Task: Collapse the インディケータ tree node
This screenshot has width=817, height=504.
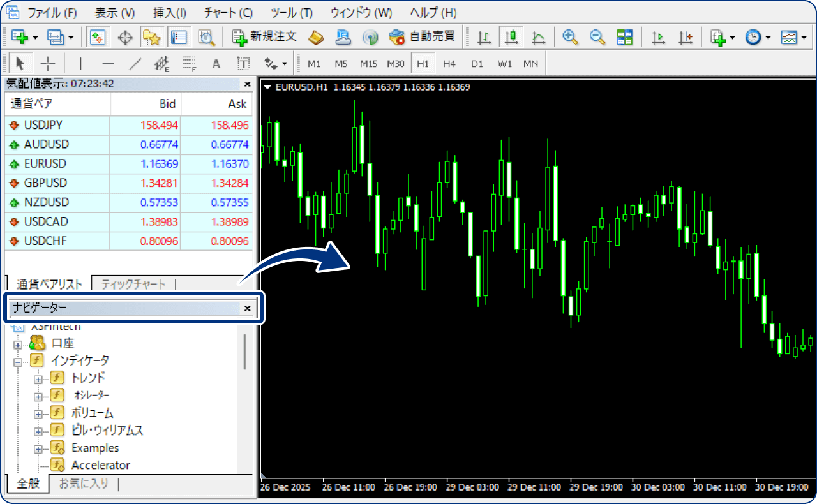Action: pos(18,361)
